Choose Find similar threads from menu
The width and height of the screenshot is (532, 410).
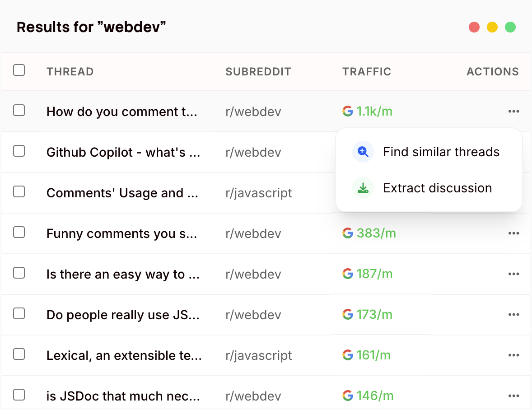click(x=441, y=152)
